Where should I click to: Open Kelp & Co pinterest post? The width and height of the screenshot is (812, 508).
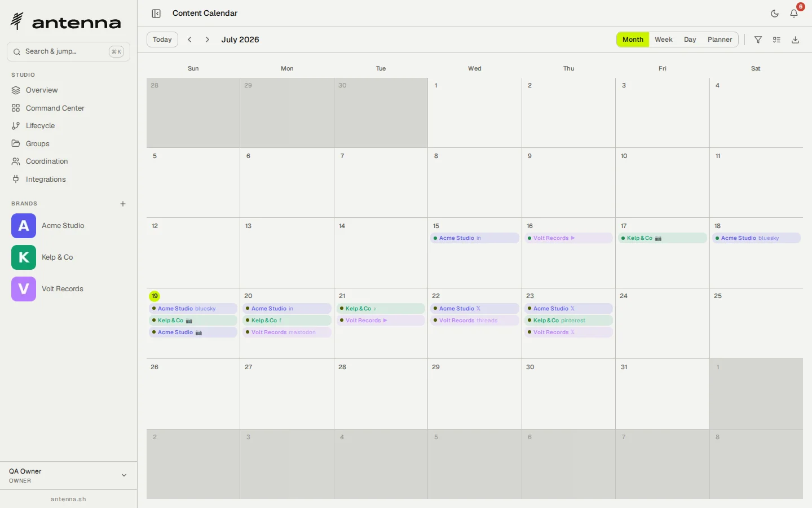coord(568,321)
